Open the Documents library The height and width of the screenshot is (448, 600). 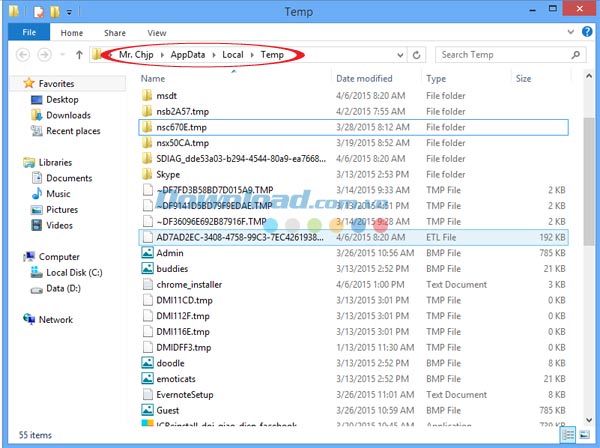click(x=69, y=178)
